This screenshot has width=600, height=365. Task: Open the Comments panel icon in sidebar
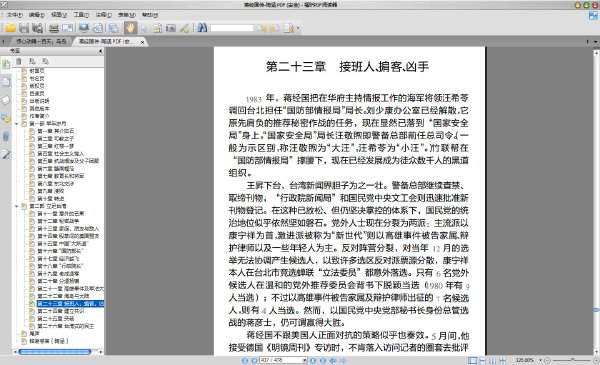(x=6, y=118)
